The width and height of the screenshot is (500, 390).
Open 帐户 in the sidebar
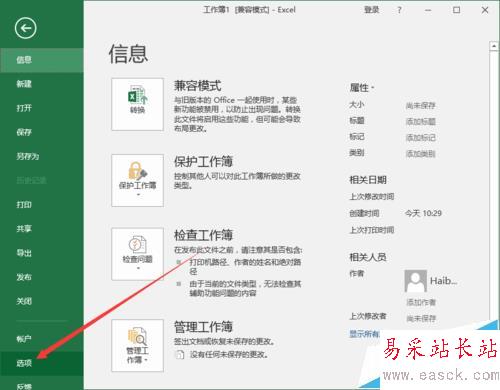42,339
